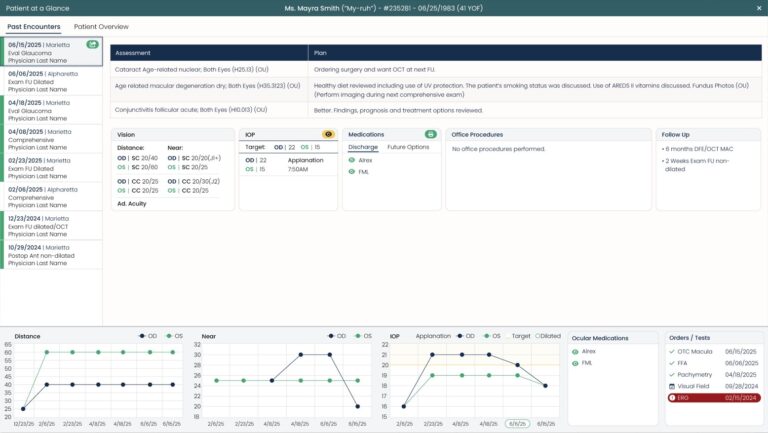The image size is (768, 433).
Task: Click the eye icon beside Alrex under Discharge
Action: point(352,159)
